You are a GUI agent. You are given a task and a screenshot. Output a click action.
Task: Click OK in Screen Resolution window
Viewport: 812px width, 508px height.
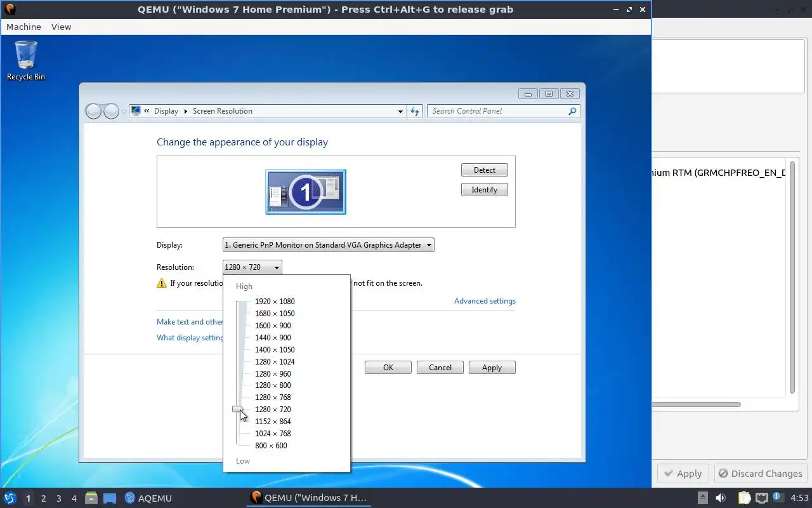coord(388,368)
